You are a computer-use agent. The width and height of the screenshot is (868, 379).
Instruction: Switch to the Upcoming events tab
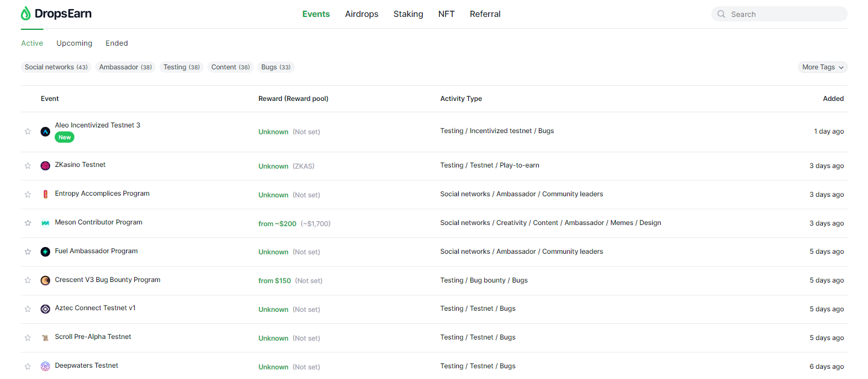tap(74, 43)
